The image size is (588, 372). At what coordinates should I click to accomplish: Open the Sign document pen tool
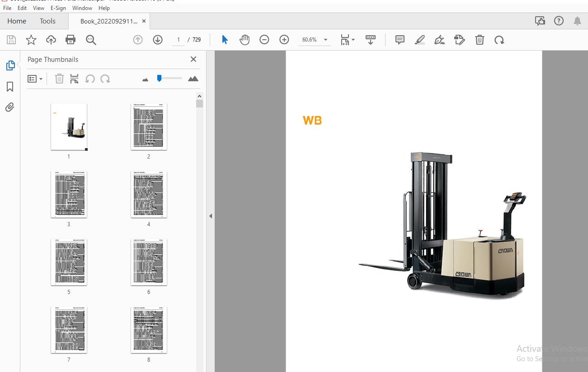[x=440, y=40]
